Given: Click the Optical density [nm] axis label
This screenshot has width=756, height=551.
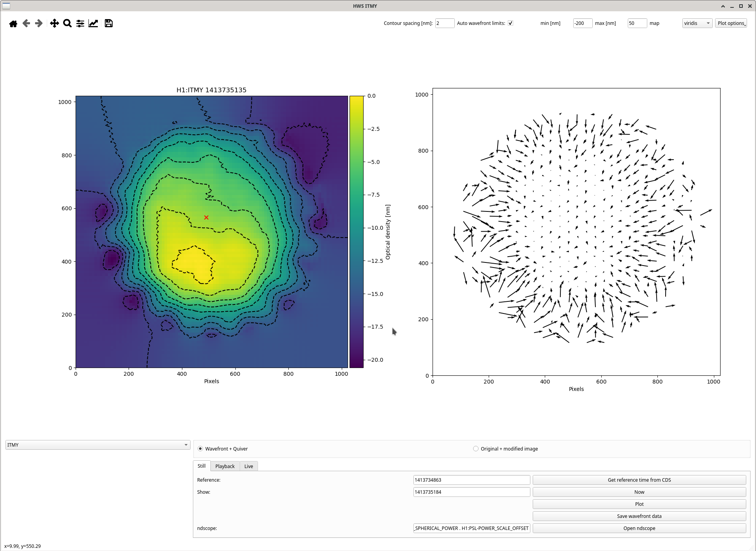Looking at the screenshot, I should pos(388,232).
